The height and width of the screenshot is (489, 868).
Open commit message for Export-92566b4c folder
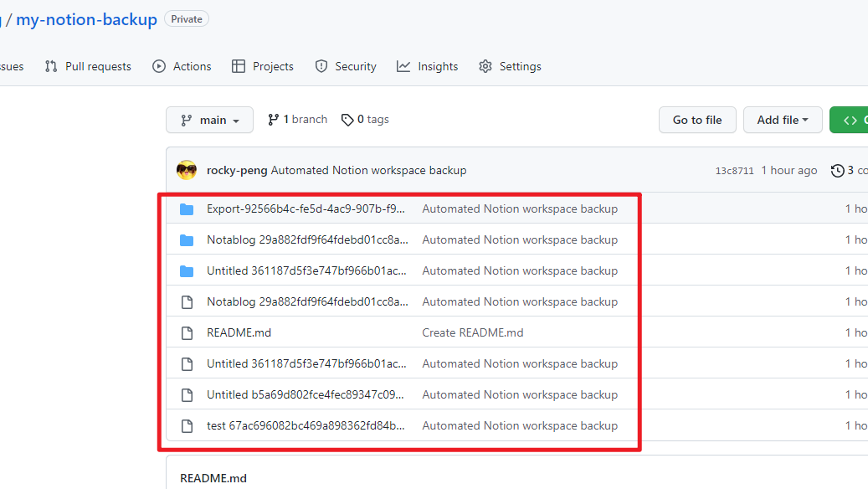click(x=520, y=208)
